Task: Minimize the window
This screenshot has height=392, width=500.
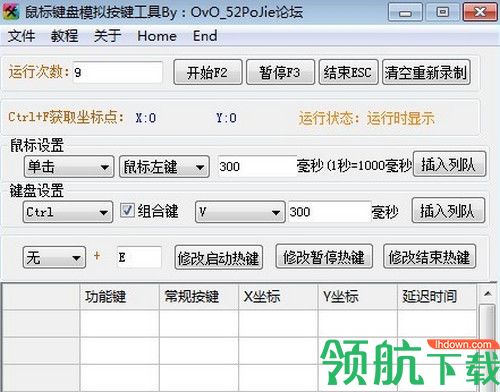Action: 405,12
